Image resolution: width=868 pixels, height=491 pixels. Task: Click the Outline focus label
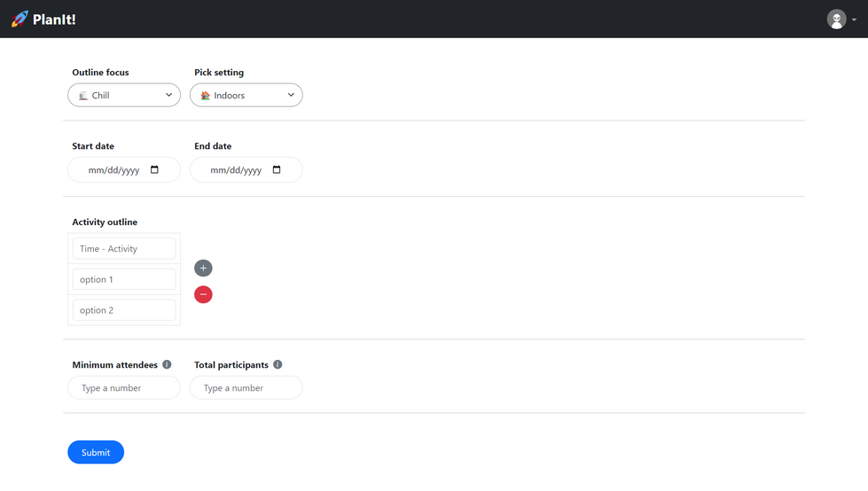(100, 73)
